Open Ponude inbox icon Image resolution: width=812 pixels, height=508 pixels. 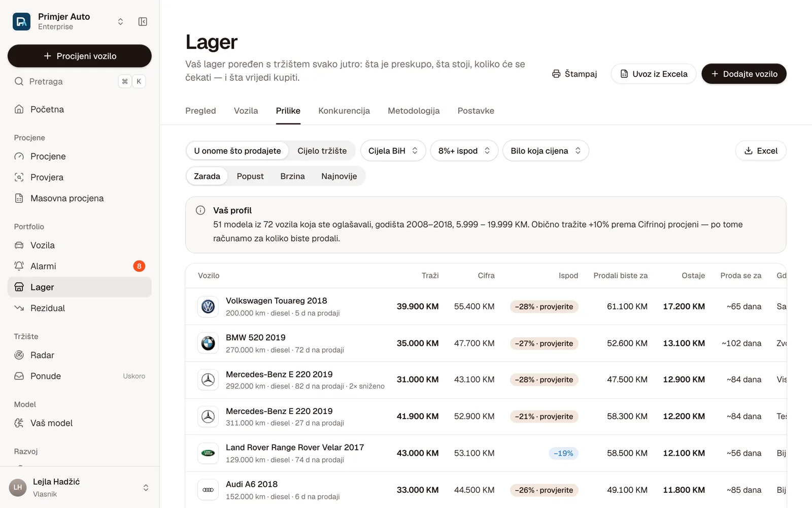pos(19,376)
